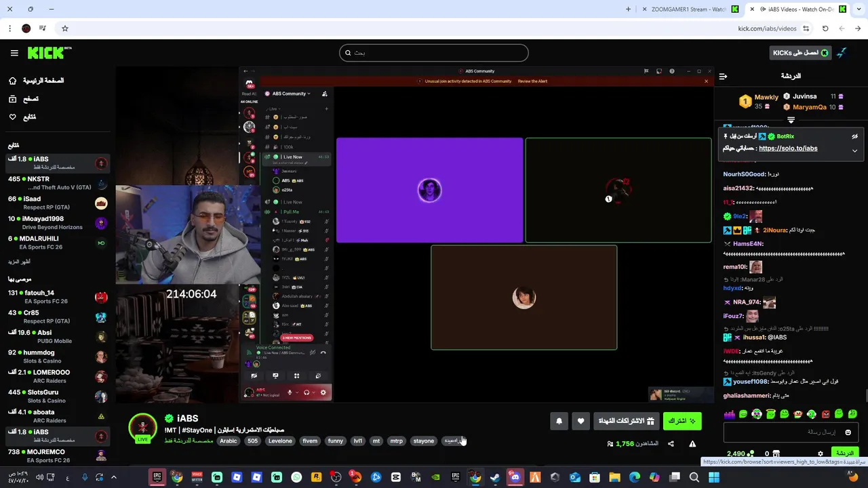Report the stream with warning icon
Screen dimensions: 868x488
pos(692,444)
